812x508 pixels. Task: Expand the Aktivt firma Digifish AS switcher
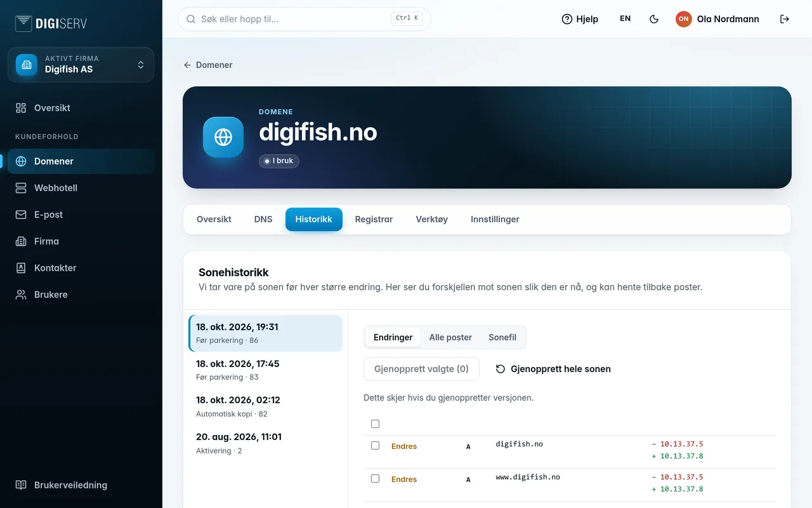pos(81,65)
